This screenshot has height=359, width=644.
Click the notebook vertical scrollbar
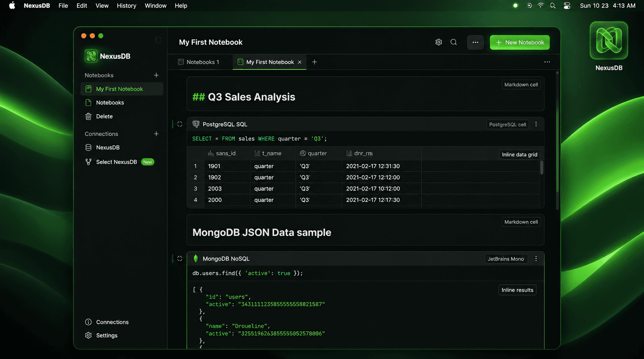pyautogui.click(x=557, y=140)
